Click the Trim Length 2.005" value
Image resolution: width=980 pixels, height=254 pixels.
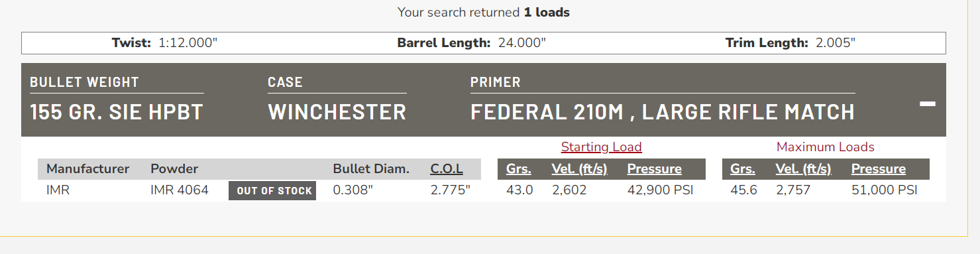pyautogui.click(x=836, y=43)
